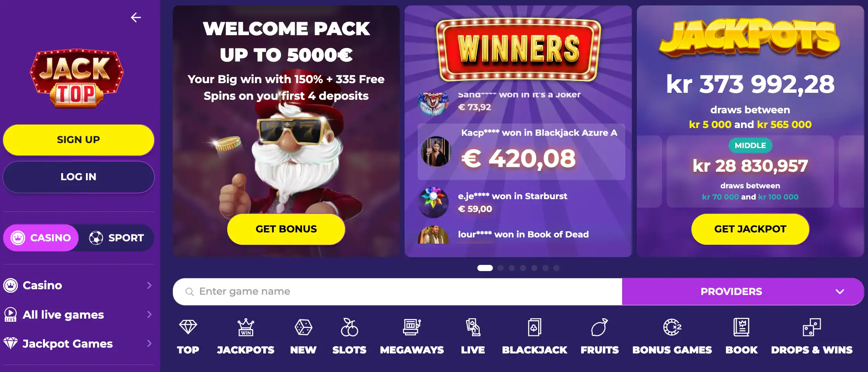Open the PROVIDERS dropdown
The width and height of the screenshot is (868, 372).
pos(743,292)
